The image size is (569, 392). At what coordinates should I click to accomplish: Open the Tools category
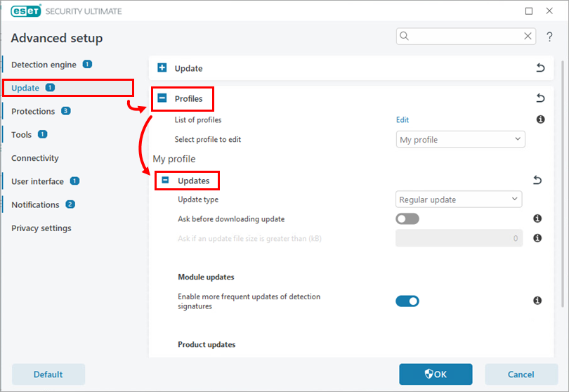click(x=21, y=135)
